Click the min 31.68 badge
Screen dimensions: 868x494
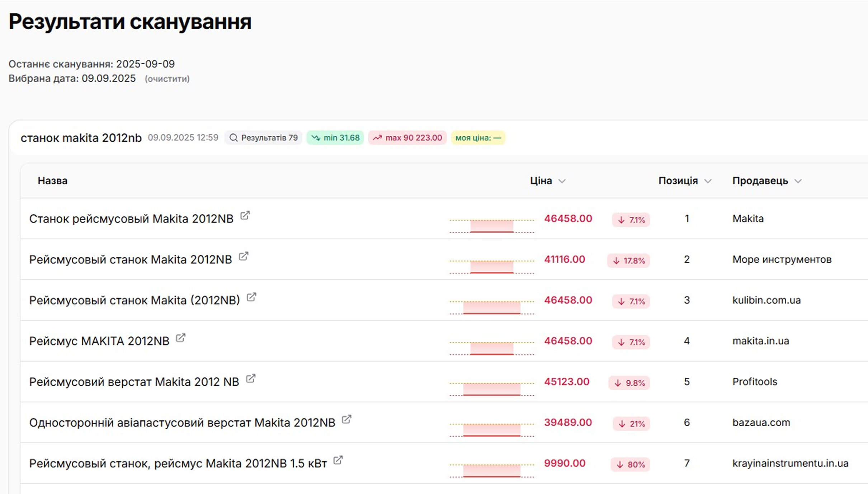[x=335, y=138]
